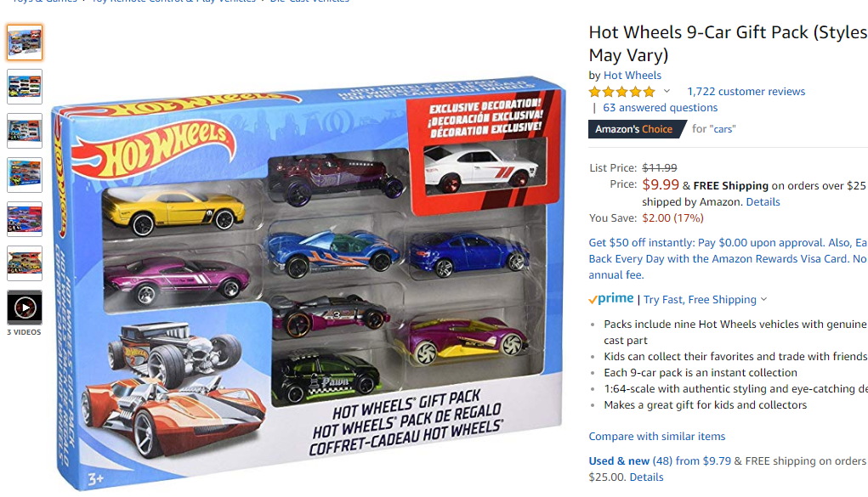This screenshot has width=868, height=497.
Task: Open the 63 answered questions link
Action: 660,107
